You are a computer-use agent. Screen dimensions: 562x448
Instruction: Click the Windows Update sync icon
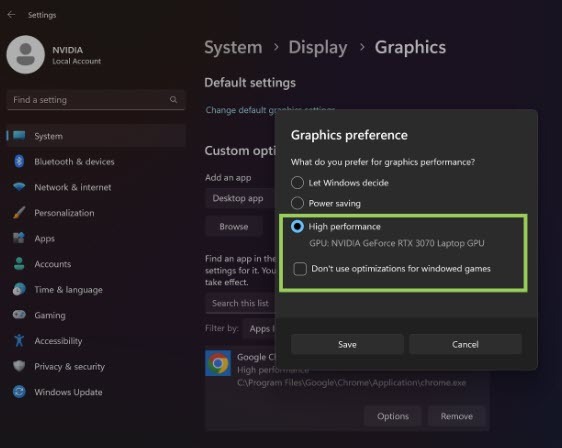point(19,392)
